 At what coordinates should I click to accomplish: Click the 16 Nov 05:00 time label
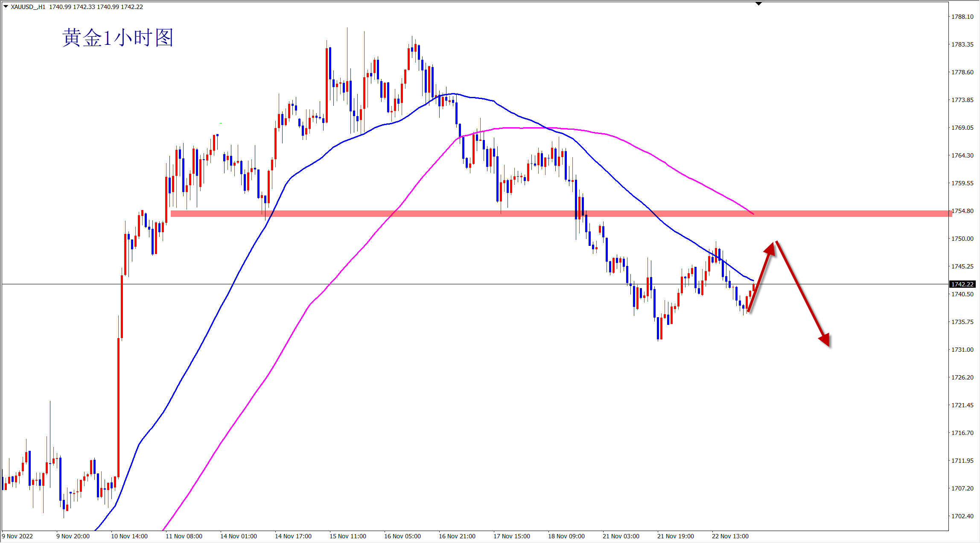tap(402, 536)
